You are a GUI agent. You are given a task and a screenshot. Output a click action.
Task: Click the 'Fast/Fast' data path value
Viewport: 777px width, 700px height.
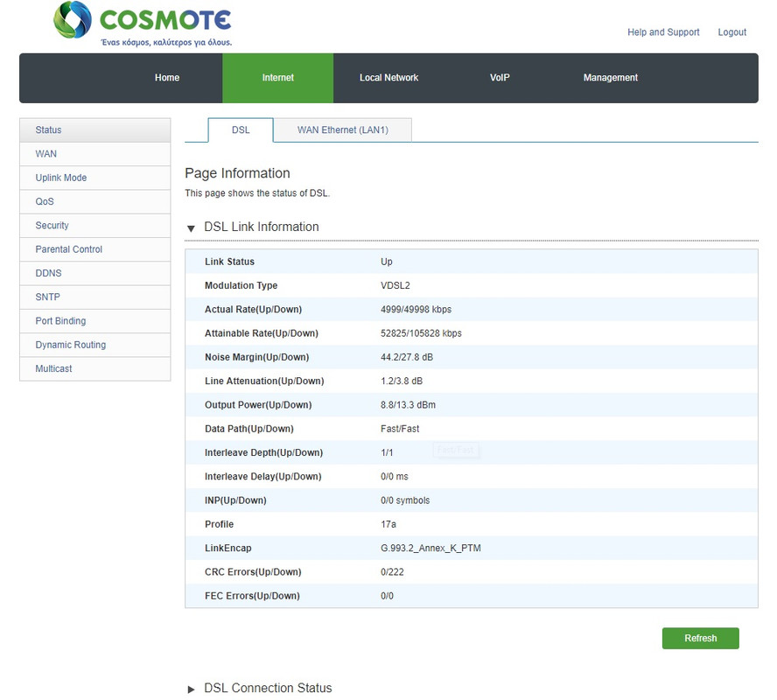(x=400, y=429)
